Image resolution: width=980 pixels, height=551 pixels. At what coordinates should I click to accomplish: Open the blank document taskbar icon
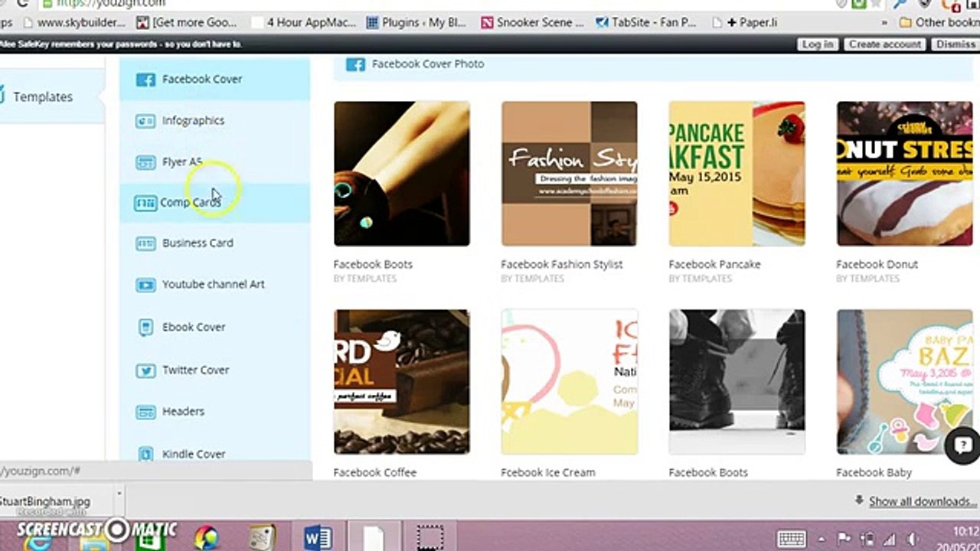[373, 536]
